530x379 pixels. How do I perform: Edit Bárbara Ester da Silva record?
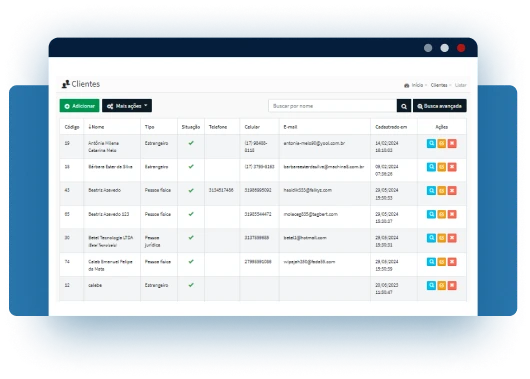[x=441, y=167]
